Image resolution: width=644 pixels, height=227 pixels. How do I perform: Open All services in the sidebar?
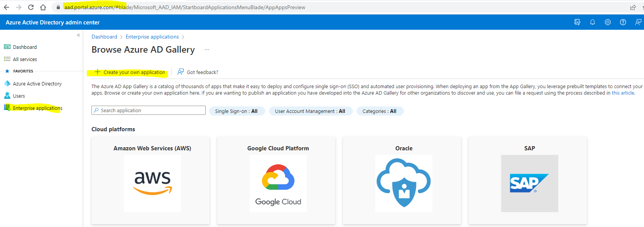[25, 59]
